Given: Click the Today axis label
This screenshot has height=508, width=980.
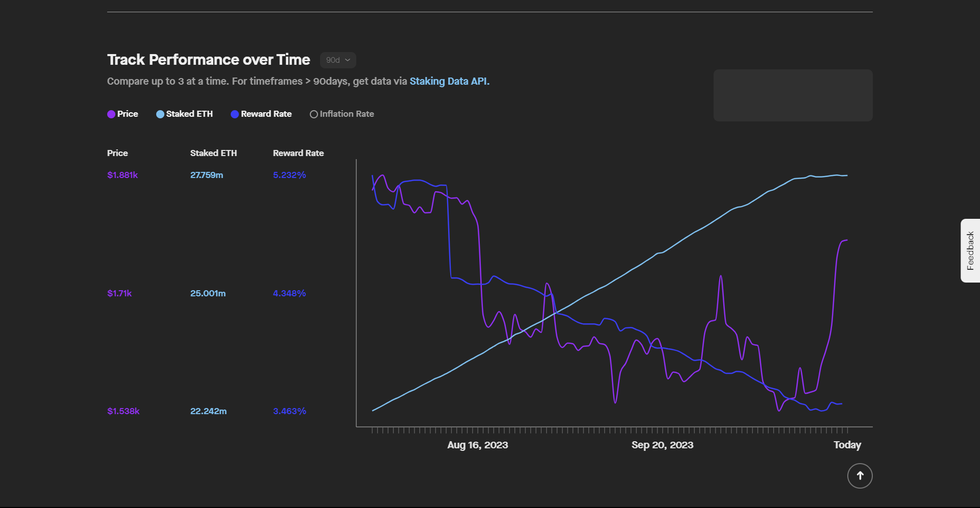Looking at the screenshot, I should [847, 445].
